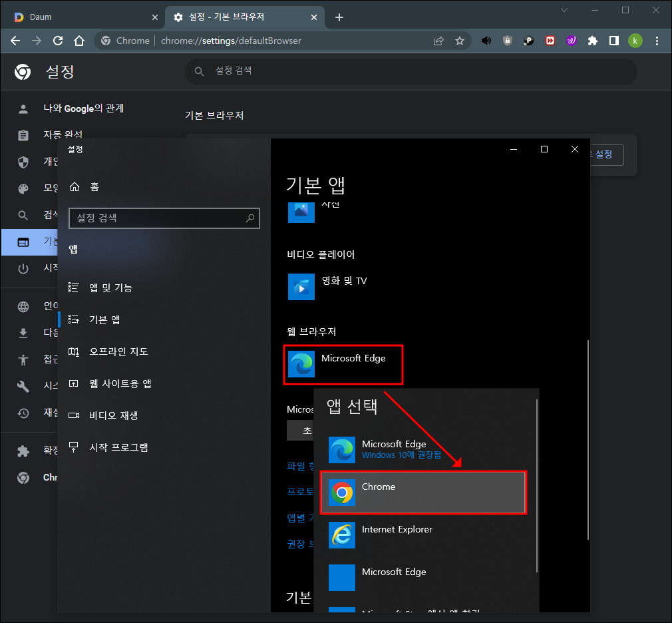Click the 영화 및 TV video player app
Image resolution: width=672 pixels, height=623 pixels.
(328, 287)
